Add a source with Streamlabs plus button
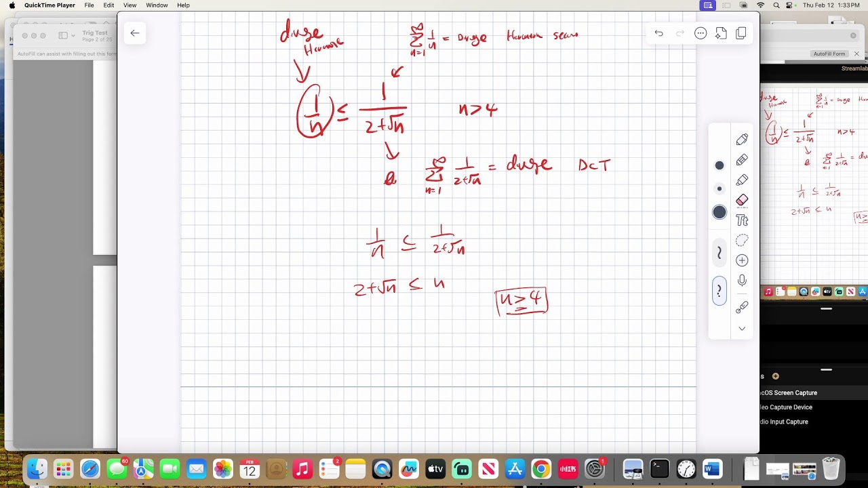The height and width of the screenshot is (488, 868). click(x=776, y=376)
